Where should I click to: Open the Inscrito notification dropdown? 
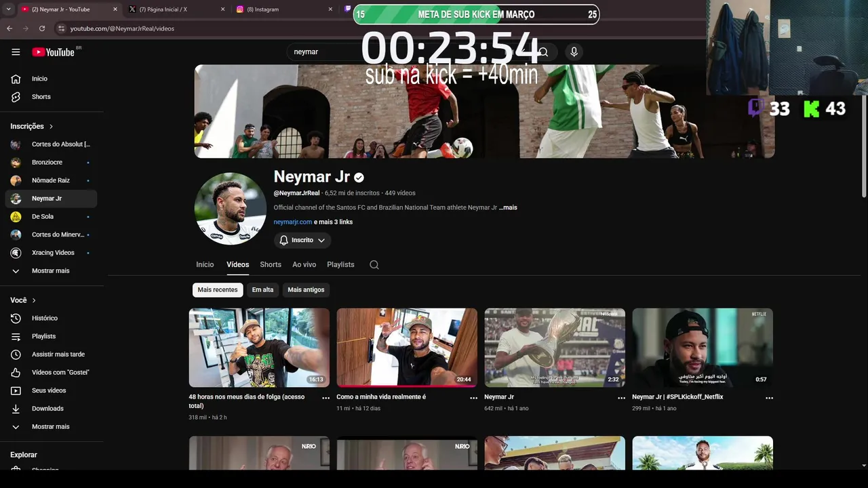coord(302,240)
